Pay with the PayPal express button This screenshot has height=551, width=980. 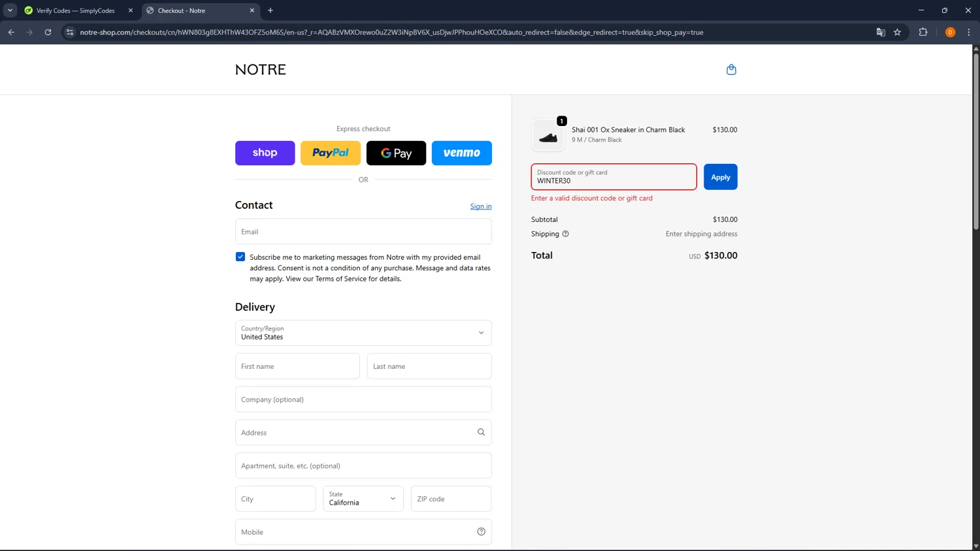pos(331,153)
